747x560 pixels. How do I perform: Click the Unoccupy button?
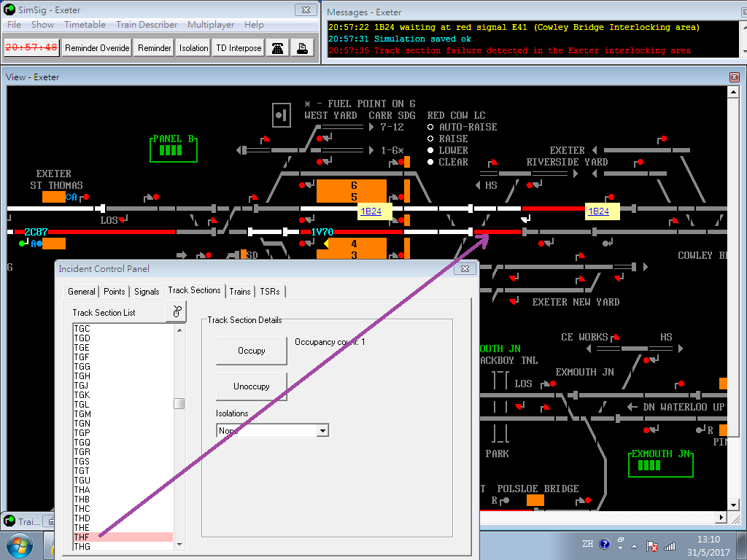[252, 386]
